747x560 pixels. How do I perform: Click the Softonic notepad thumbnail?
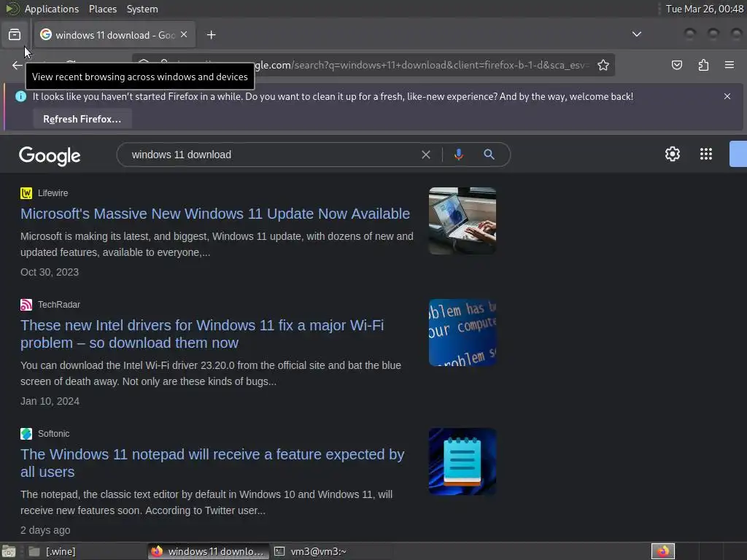[462, 462]
